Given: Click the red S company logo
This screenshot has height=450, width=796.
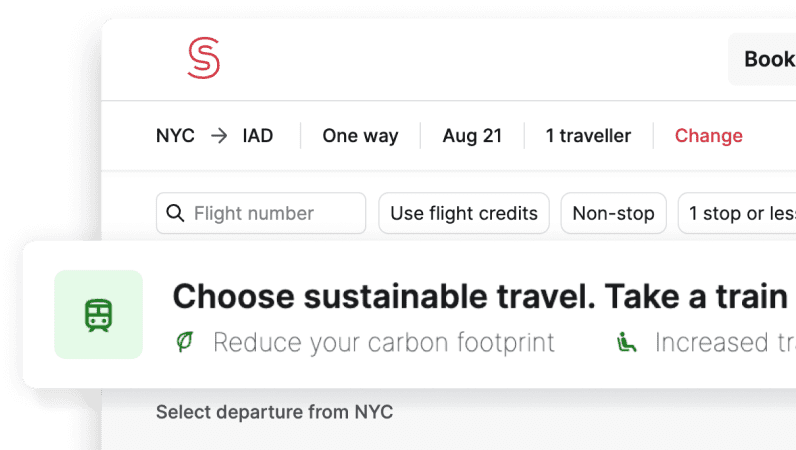Looking at the screenshot, I should (204, 58).
